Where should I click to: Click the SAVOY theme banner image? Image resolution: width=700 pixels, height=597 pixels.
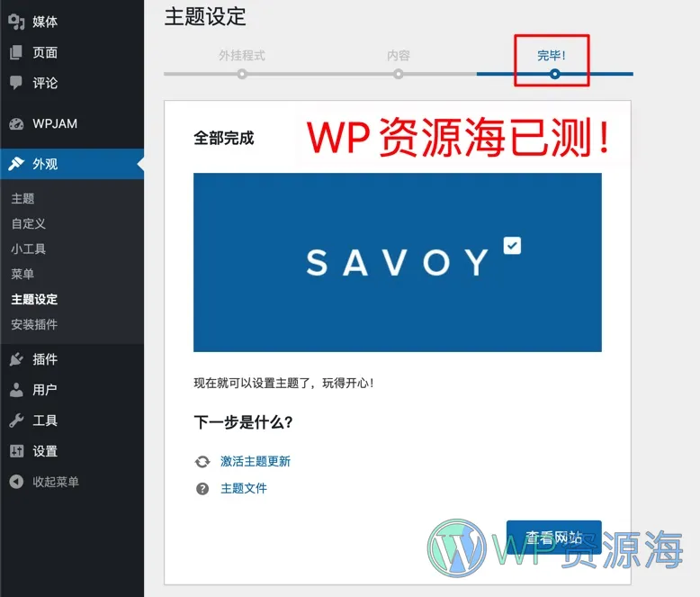[x=398, y=262]
